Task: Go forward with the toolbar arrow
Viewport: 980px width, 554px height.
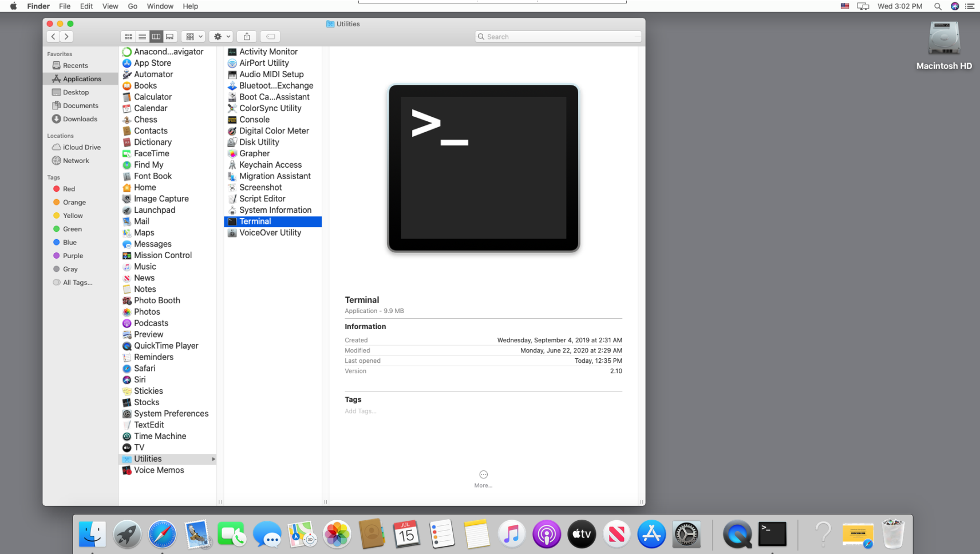Action: [x=66, y=37]
